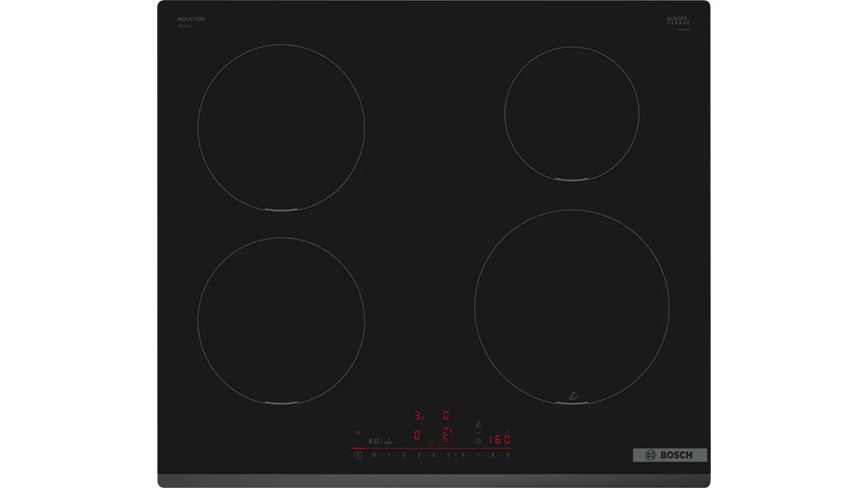Screen dimensions: 868x488
Task: Set power level 9 on the slider
Action: coord(508,455)
